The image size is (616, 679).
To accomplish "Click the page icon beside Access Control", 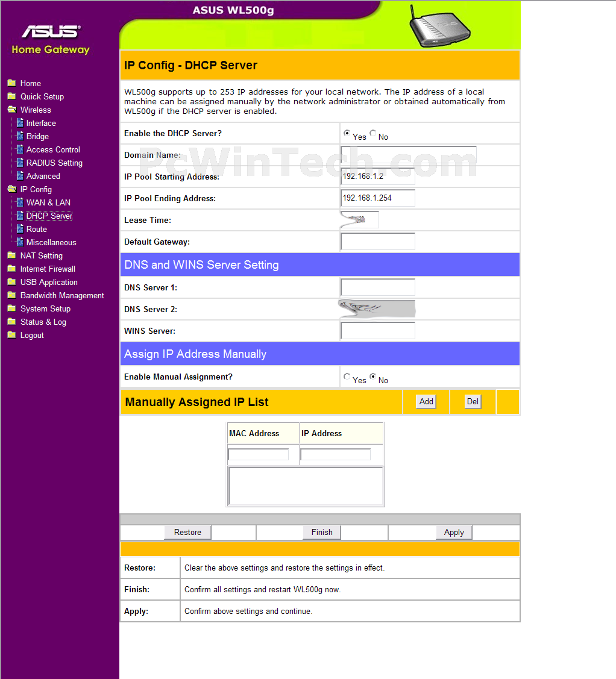I will point(20,149).
